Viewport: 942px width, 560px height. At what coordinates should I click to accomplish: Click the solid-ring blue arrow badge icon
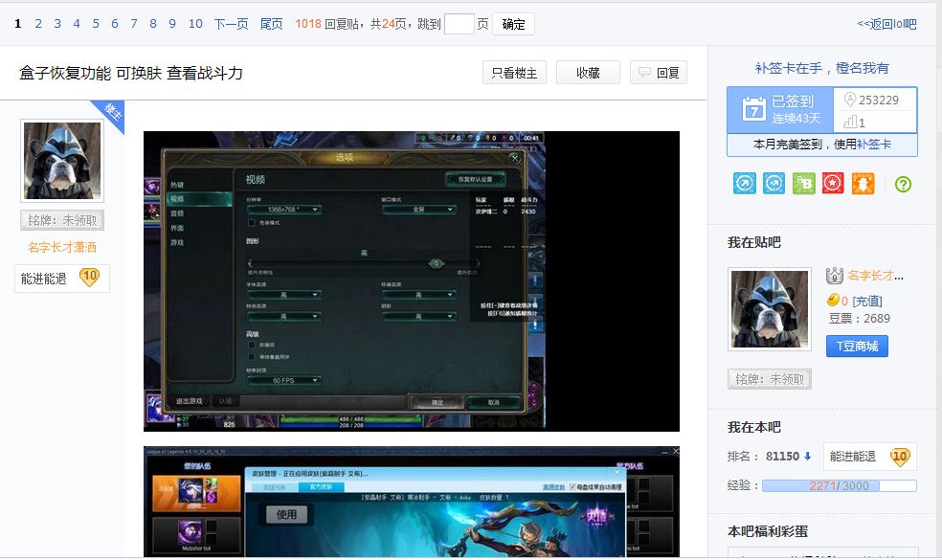(x=745, y=183)
